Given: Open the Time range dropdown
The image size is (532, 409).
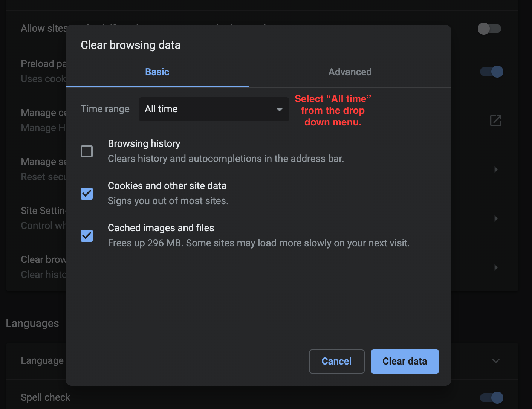Looking at the screenshot, I should click(214, 109).
